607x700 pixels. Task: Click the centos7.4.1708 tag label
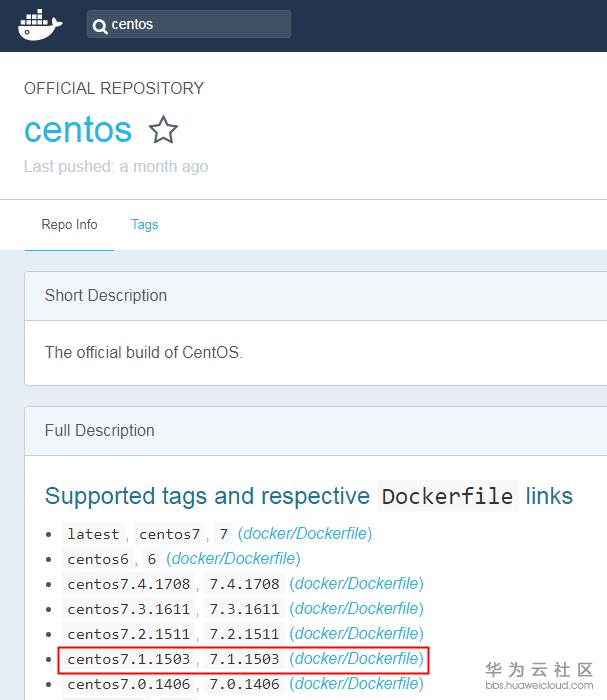click(129, 584)
